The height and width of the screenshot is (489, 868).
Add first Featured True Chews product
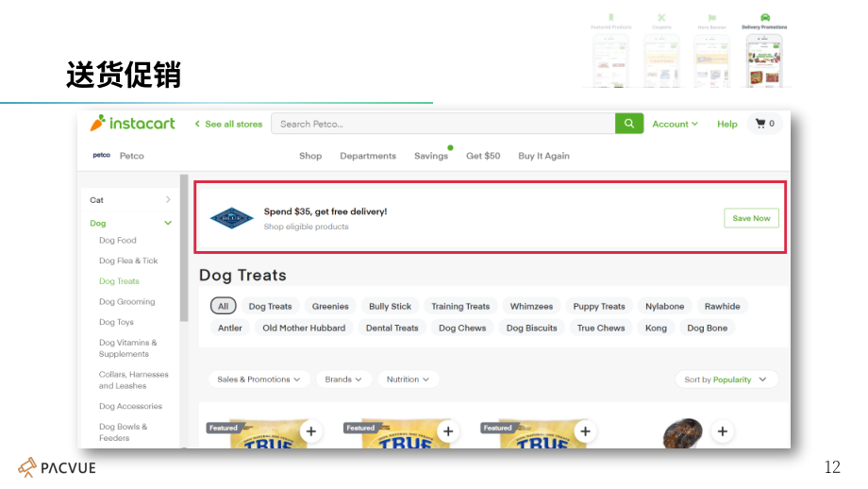click(x=311, y=431)
